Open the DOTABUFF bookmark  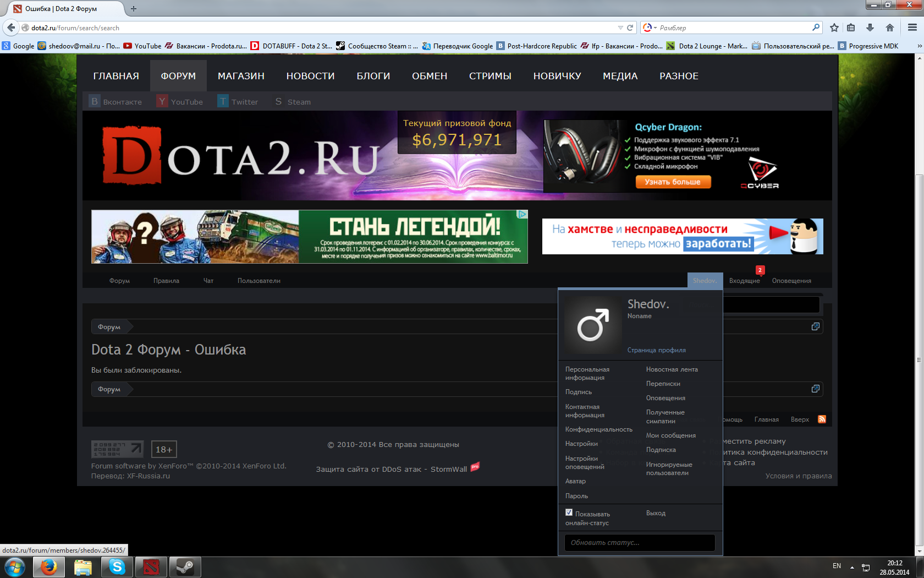[x=291, y=46]
